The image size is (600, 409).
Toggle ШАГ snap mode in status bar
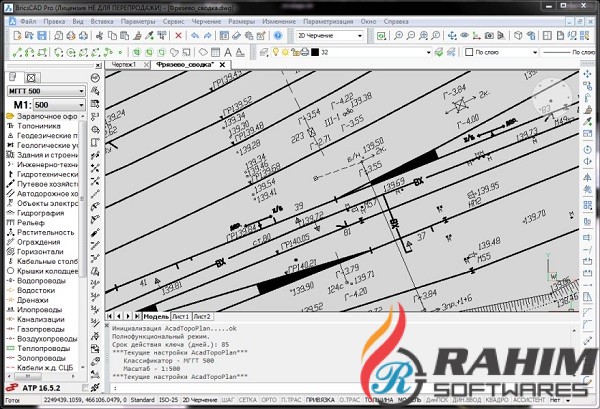tap(227, 400)
